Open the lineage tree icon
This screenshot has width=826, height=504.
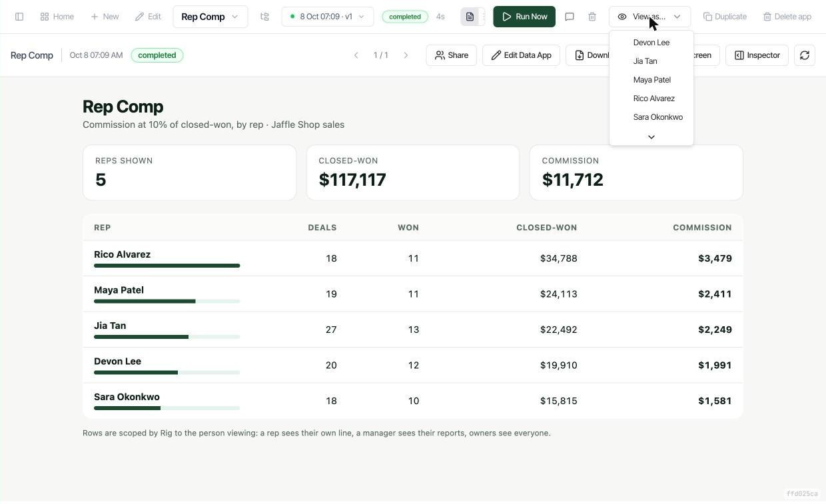[x=264, y=17]
